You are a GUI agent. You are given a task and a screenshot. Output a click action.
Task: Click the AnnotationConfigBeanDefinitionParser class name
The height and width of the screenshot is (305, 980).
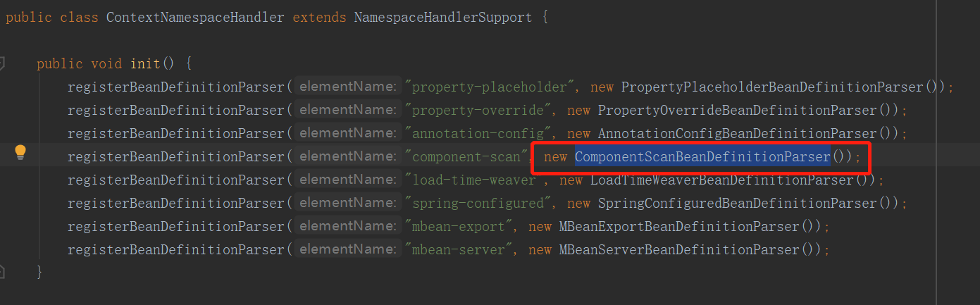[738, 133]
